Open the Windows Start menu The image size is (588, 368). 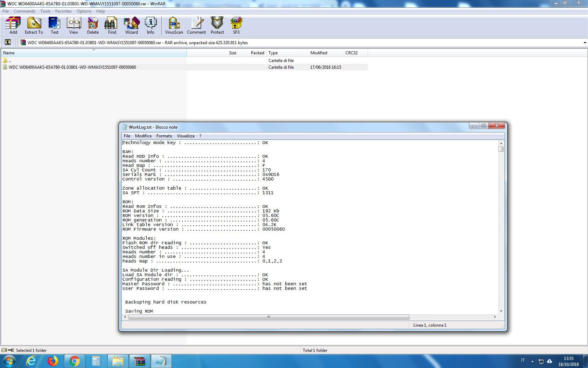9,361
